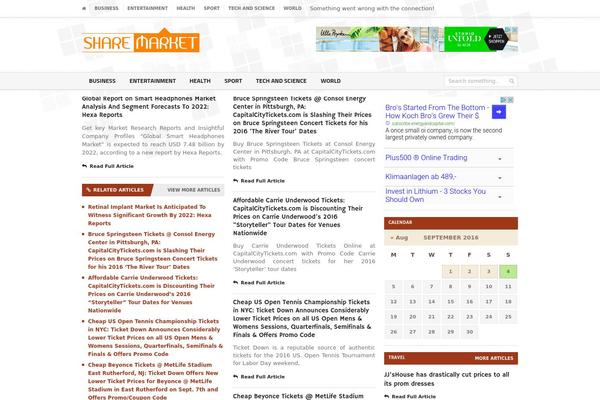Click Bro's Started From The Bottom ad
Viewport: 600px width, 400px height.
[x=437, y=111]
